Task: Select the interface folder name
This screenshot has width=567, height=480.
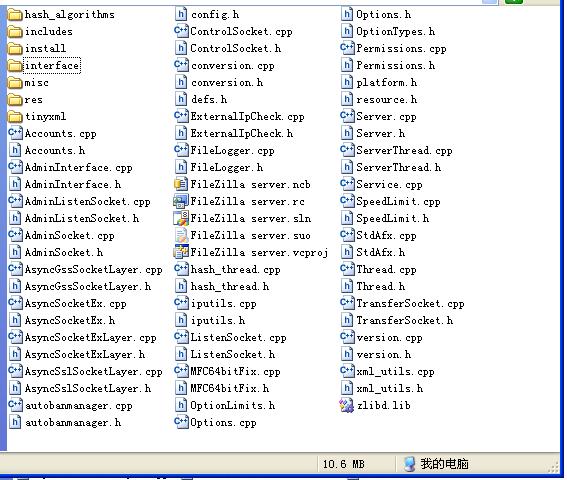Action: point(52,65)
